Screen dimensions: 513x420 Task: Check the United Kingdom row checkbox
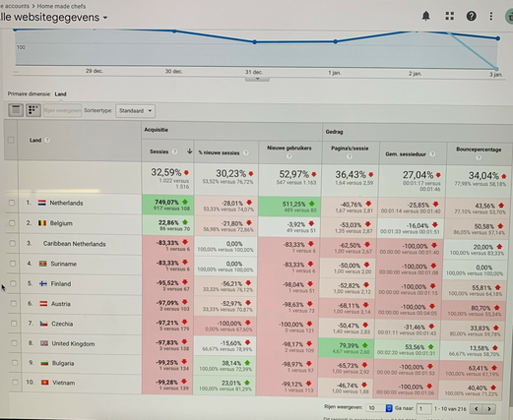[x=14, y=343]
